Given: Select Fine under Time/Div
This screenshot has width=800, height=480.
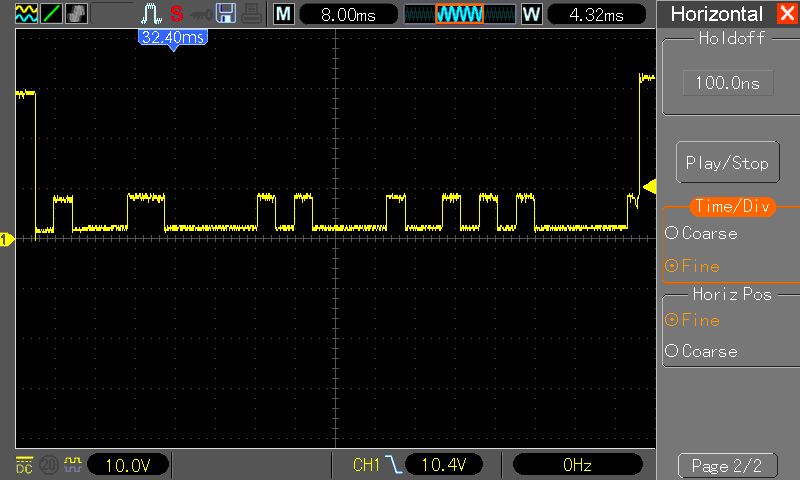Looking at the screenshot, I should (693, 266).
